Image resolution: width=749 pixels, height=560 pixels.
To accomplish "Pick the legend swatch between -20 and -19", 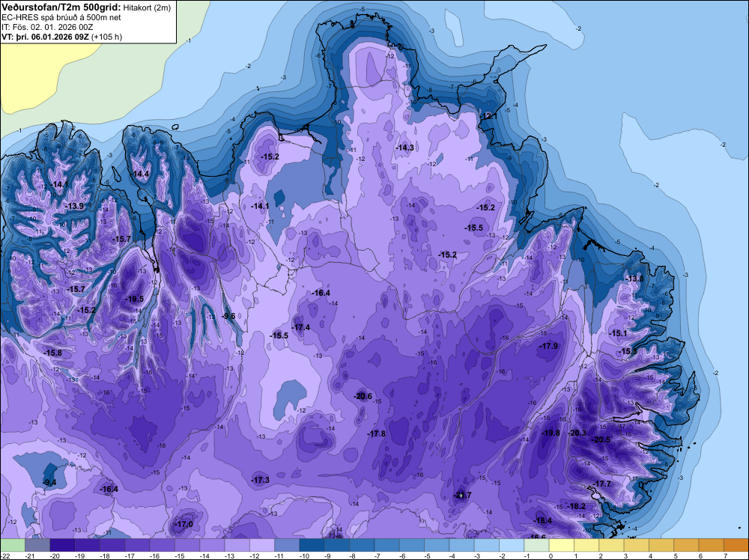I will (x=62, y=545).
